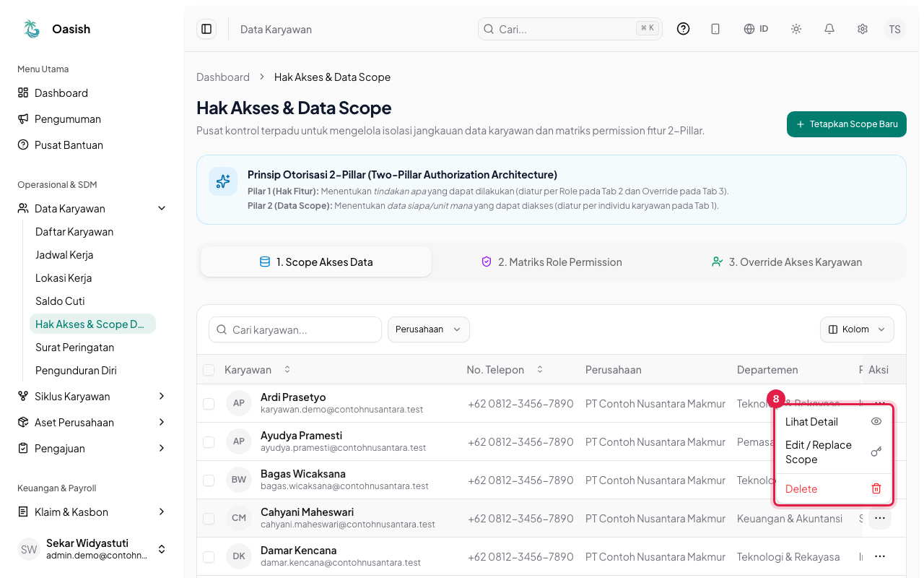The height and width of the screenshot is (578, 924).
Task: Switch to 2. Matriks Role Permission tab
Action: (552, 262)
